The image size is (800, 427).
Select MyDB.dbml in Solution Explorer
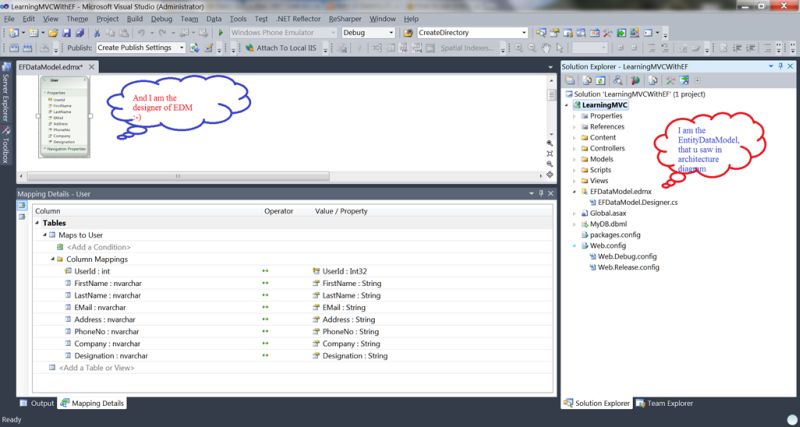tap(604, 224)
